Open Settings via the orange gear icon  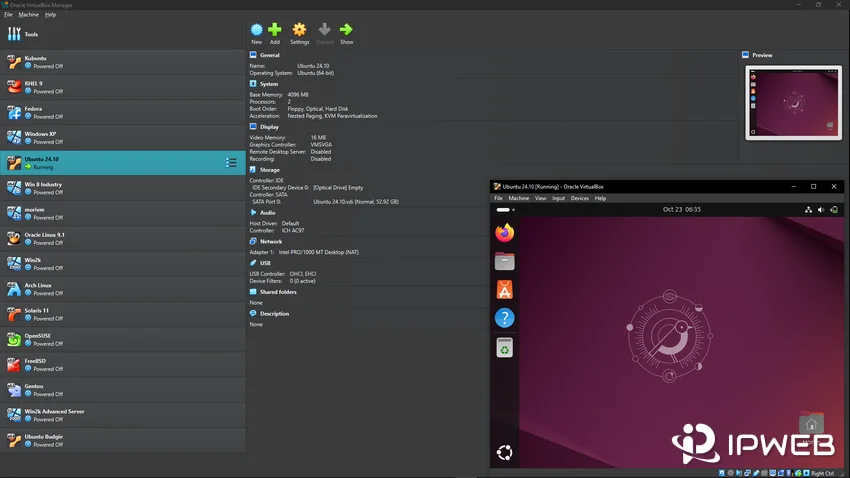(299, 29)
